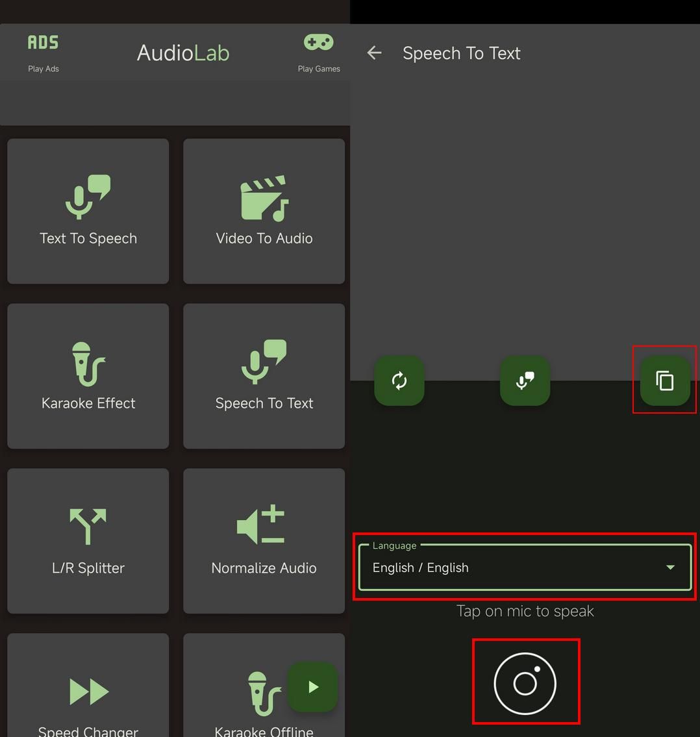Image resolution: width=700 pixels, height=737 pixels.
Task: Tap the round record mic button
Action: 525,683
